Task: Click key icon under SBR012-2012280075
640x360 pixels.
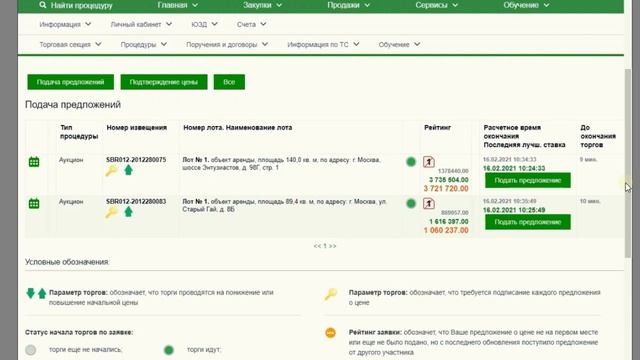Action: [111, 170]
